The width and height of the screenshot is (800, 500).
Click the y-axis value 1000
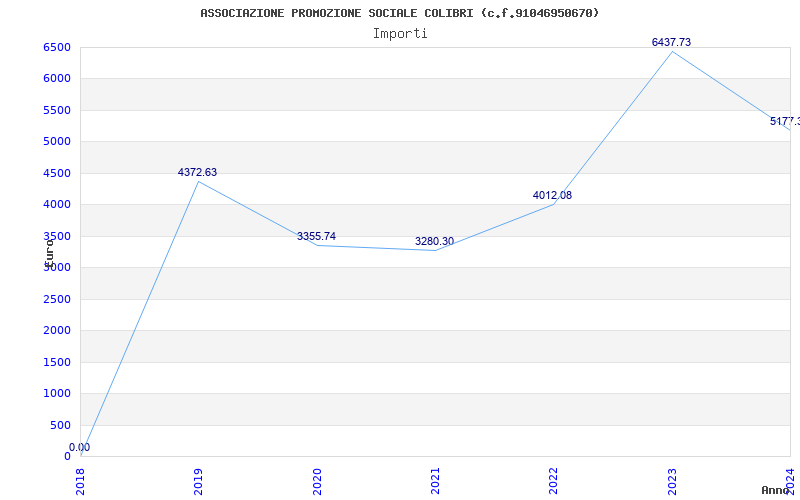click(57, 393)
